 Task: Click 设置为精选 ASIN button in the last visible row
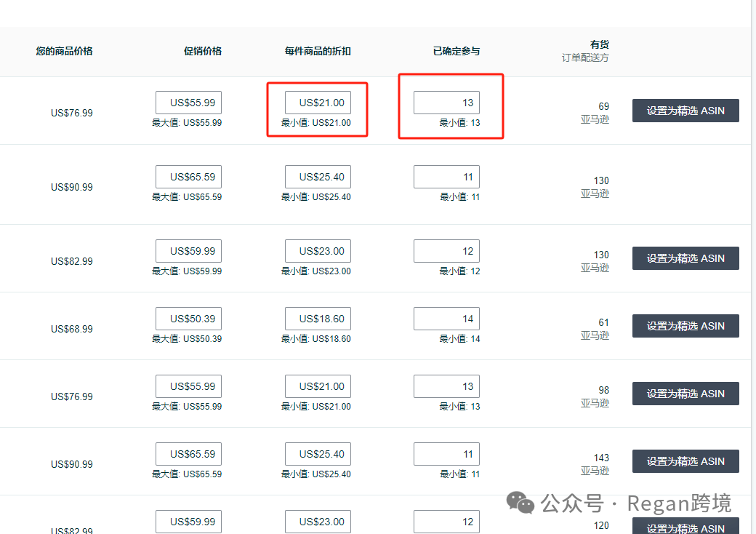coord(685,527)
